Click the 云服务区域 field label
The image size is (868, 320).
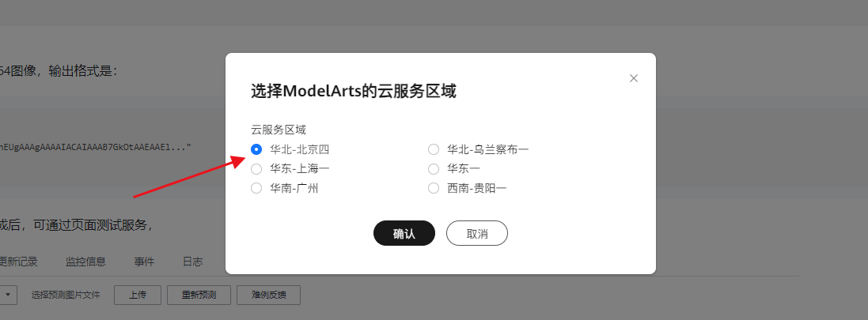point(279,130)
